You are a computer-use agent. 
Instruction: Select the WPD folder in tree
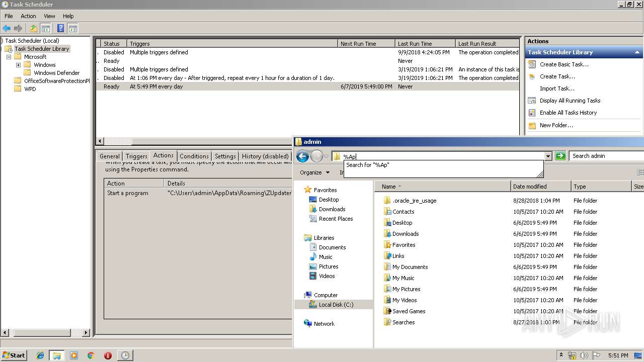click(30, 89)
